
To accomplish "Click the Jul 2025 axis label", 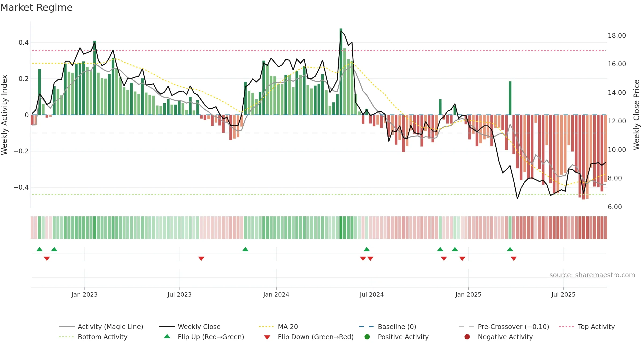I will tap(563, 294).
